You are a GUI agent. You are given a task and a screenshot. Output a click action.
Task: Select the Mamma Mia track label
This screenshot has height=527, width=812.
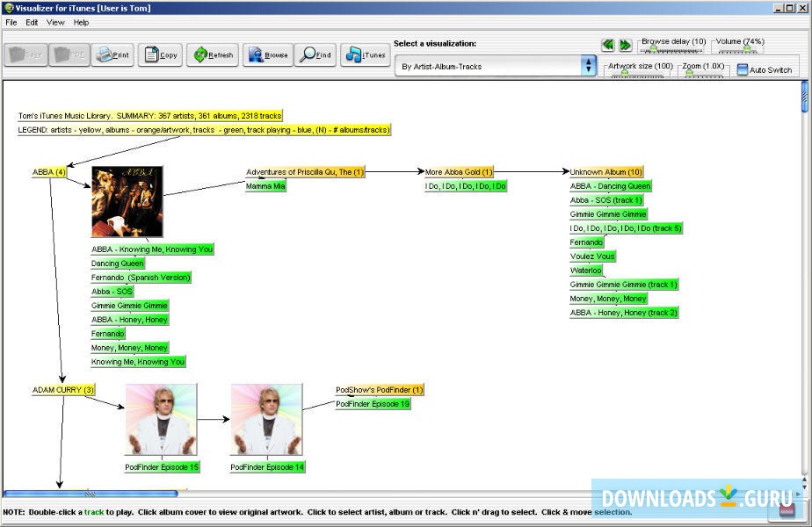tap(265, 185)
